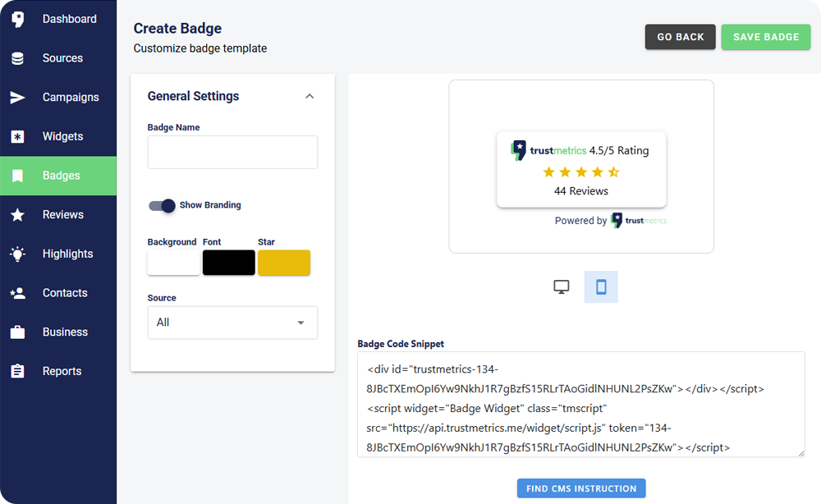The image size is (821, 504).
Task: Toggle the Show Branding switch
Action: click(162, 205)
